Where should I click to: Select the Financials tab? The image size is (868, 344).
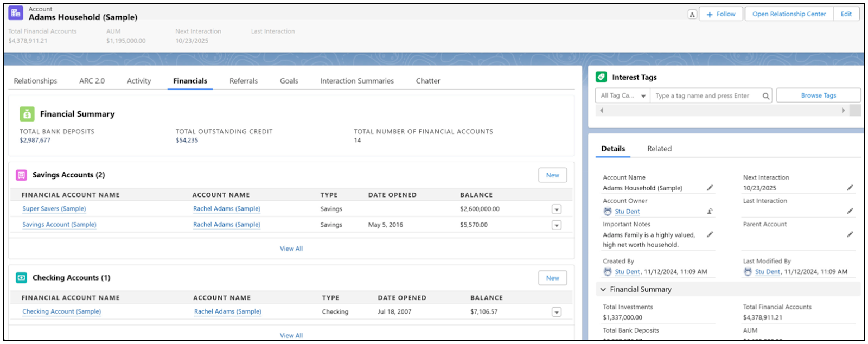190,81
